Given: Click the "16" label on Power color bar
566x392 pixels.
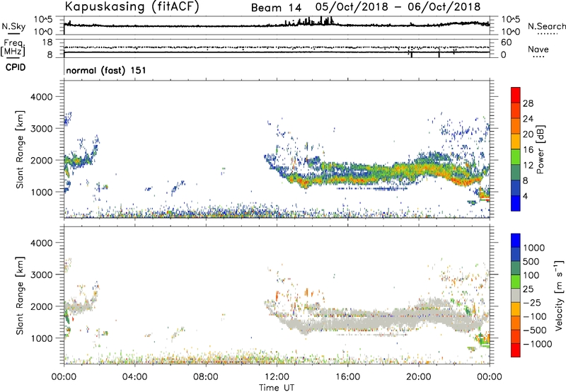Looking at the screenshot, I should click(528, 150).
